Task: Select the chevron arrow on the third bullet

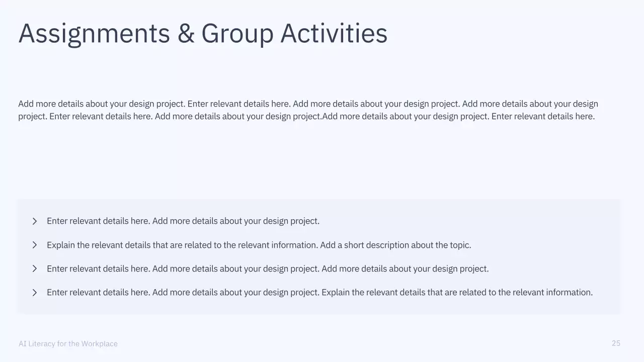Action: [x=34, y=268]
